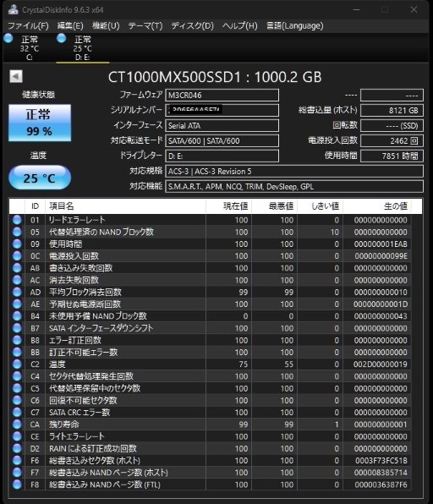Click the power on hours value 7851 時間

tap(392, 156)
